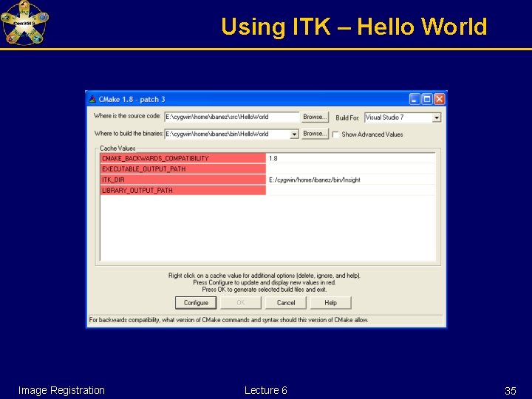The height and width of the screenshot is (399, 532).
Task: Browse for the binaries build folder
Action: pos(315,134)
